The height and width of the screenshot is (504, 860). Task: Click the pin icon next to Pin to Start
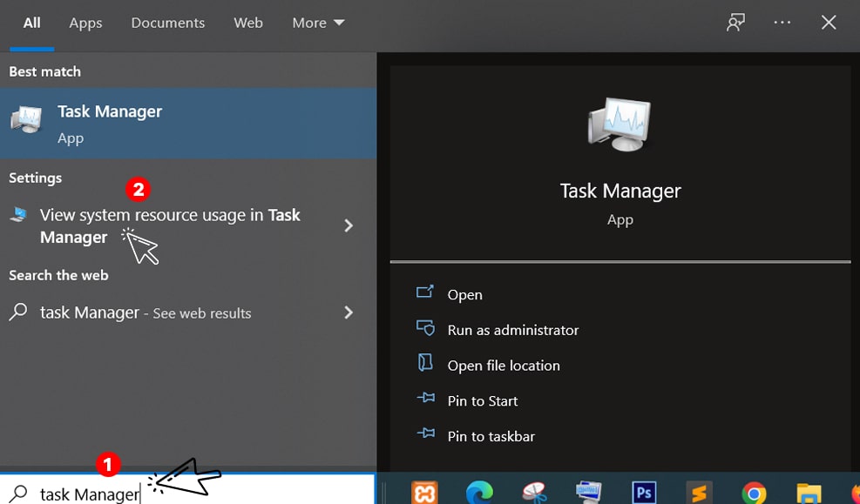tap(425, 399)
